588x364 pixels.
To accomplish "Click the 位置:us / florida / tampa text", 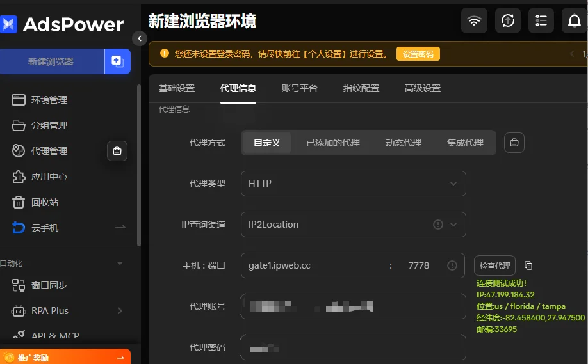I will click(x=521, y=306).
